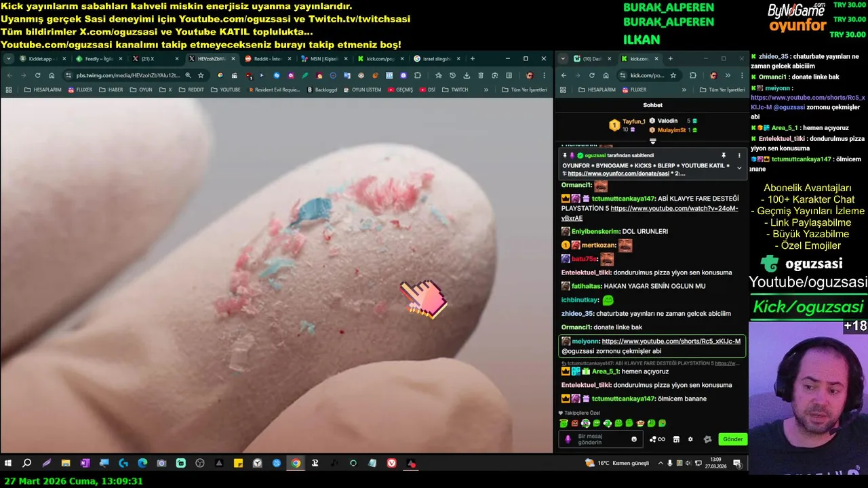Click the chat message input field
Image resolution: width=868 pixels, height=488 pixels.
click(x=600, y=439)
